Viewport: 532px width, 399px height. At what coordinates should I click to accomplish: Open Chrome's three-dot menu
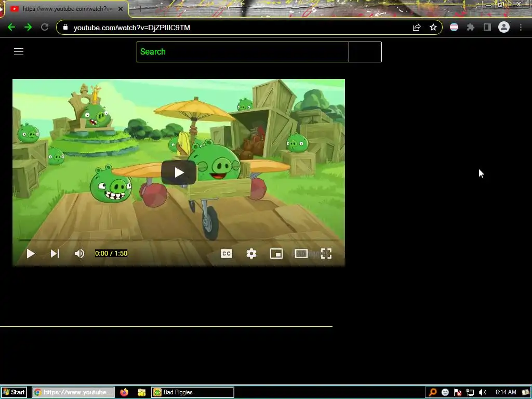click(521, 27)
